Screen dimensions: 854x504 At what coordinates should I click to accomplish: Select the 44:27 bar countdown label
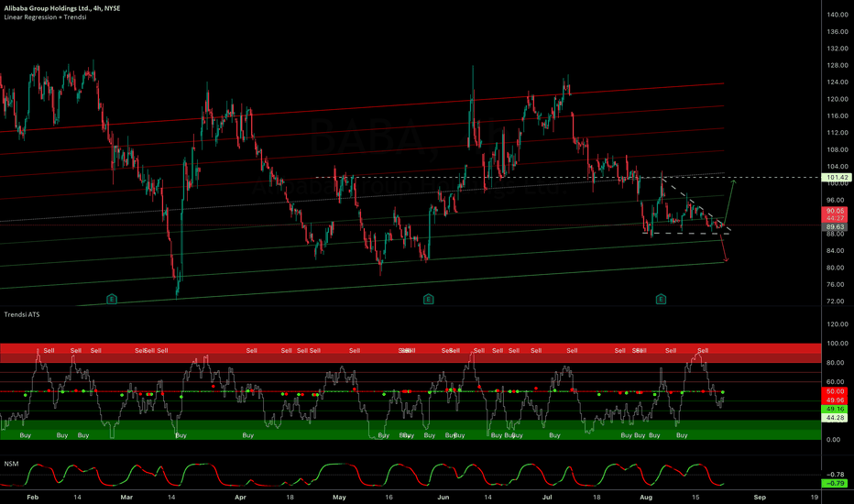coord(835,218)
